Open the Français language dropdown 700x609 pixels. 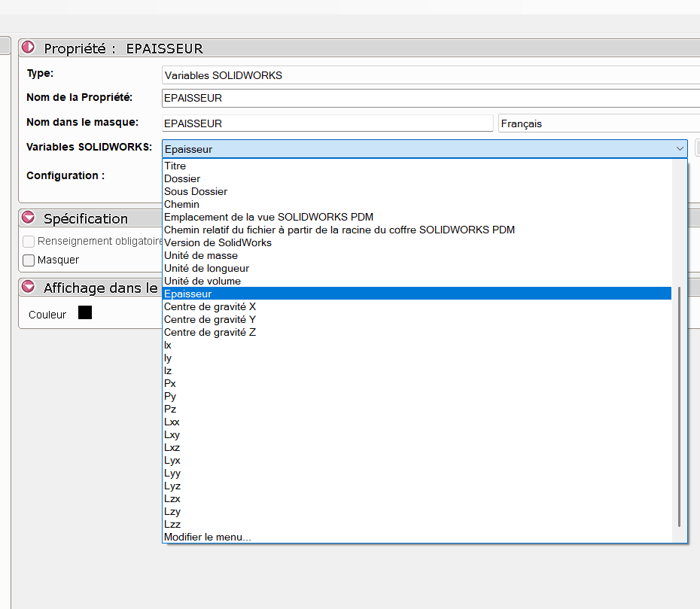pos(599,123)
